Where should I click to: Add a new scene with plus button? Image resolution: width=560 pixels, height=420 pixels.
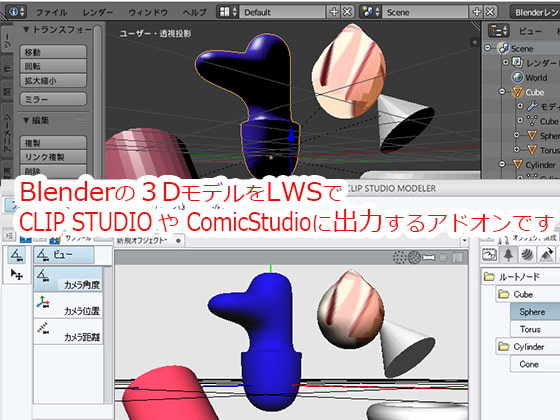[x=476, y=12]
